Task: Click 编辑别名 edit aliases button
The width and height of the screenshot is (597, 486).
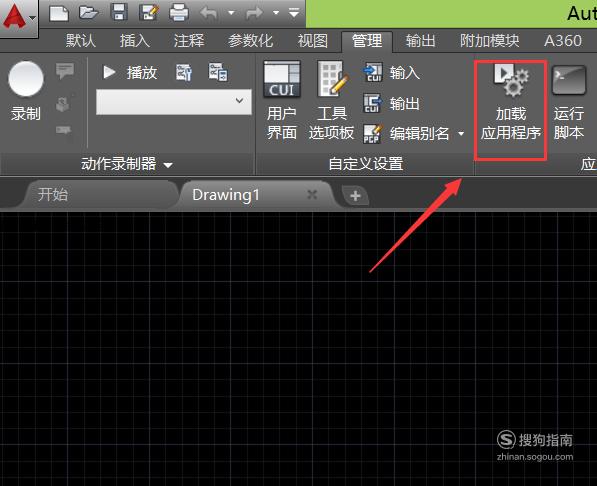Action: (x=406, y=134)
